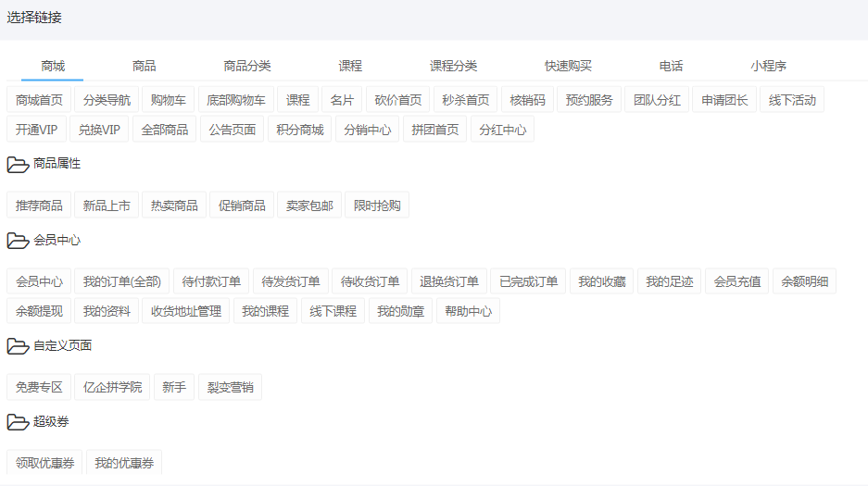Select the 积分商城 button
The height and width of the screenshot is (486, 868).
(299, 130)
